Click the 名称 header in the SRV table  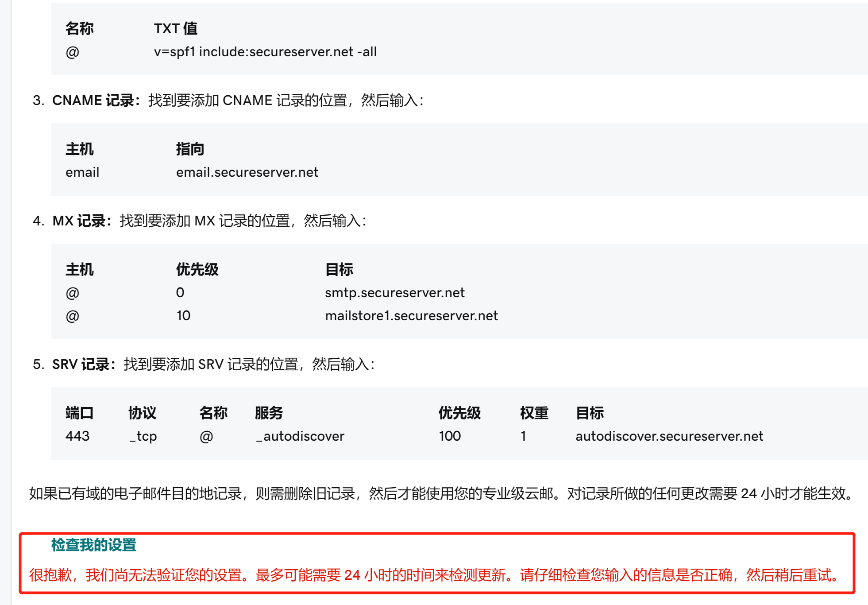point(213,413)
